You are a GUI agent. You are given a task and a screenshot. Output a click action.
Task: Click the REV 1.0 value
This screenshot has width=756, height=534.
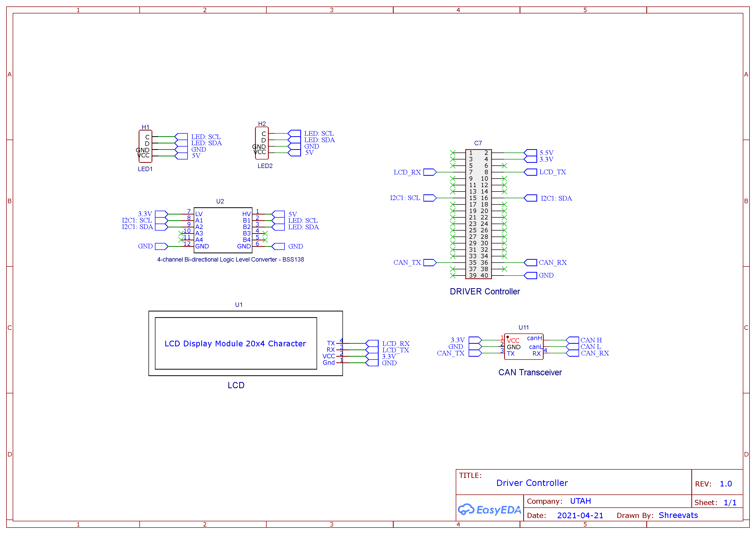[x=726, y=484]
